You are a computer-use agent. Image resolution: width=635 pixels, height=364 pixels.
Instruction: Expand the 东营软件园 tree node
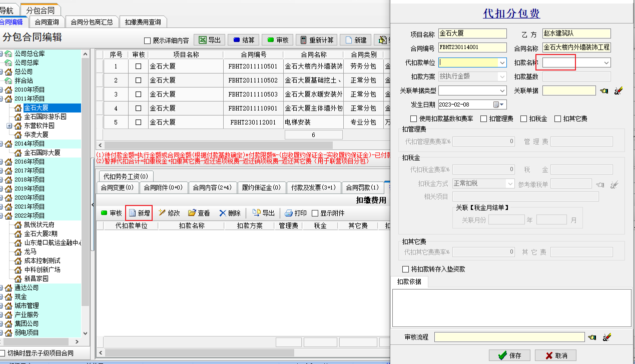[10, 125]
